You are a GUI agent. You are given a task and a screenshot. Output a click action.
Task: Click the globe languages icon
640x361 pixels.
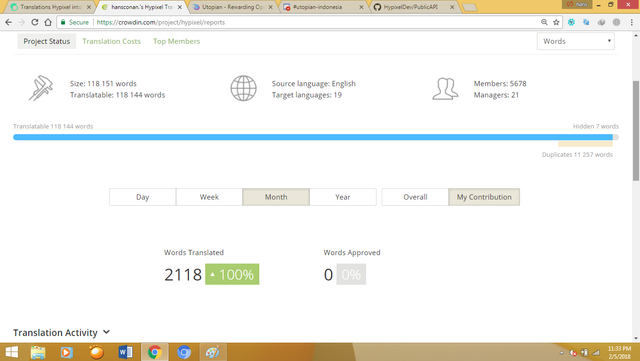pyautogui.click(x=243, y=88)
